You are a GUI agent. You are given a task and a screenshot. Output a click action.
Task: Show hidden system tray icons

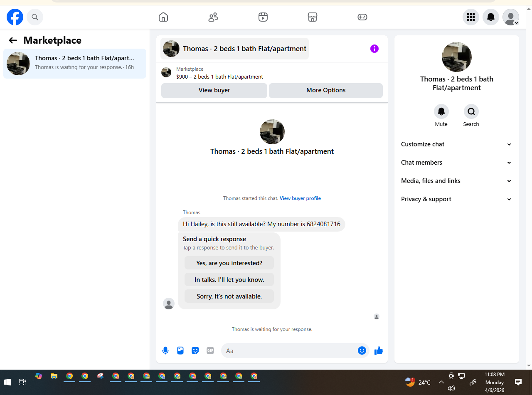[441, 382]
